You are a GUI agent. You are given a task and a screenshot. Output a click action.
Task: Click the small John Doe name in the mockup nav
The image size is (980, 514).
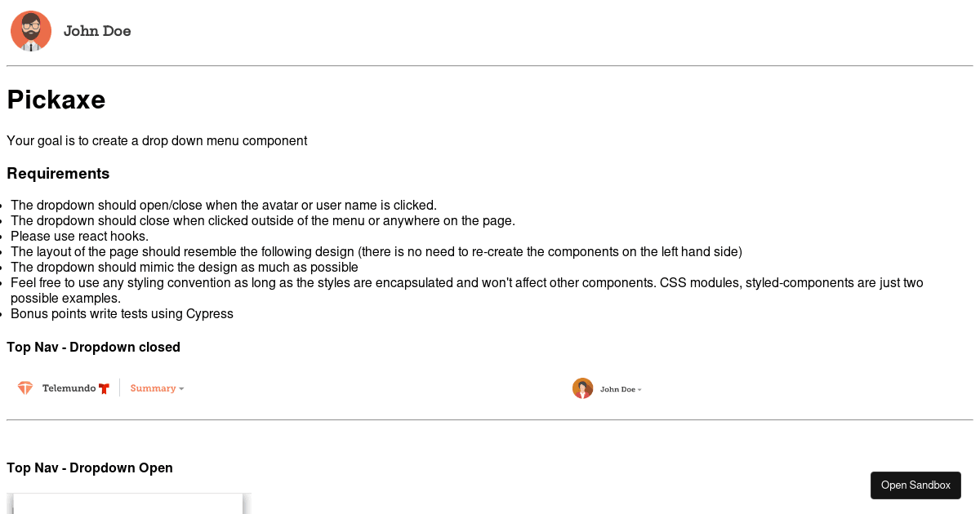(x=617, y=389)
